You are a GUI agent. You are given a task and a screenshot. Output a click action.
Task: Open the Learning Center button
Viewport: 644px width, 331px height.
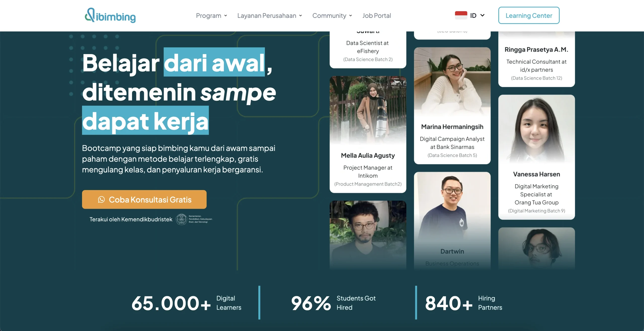529,15
